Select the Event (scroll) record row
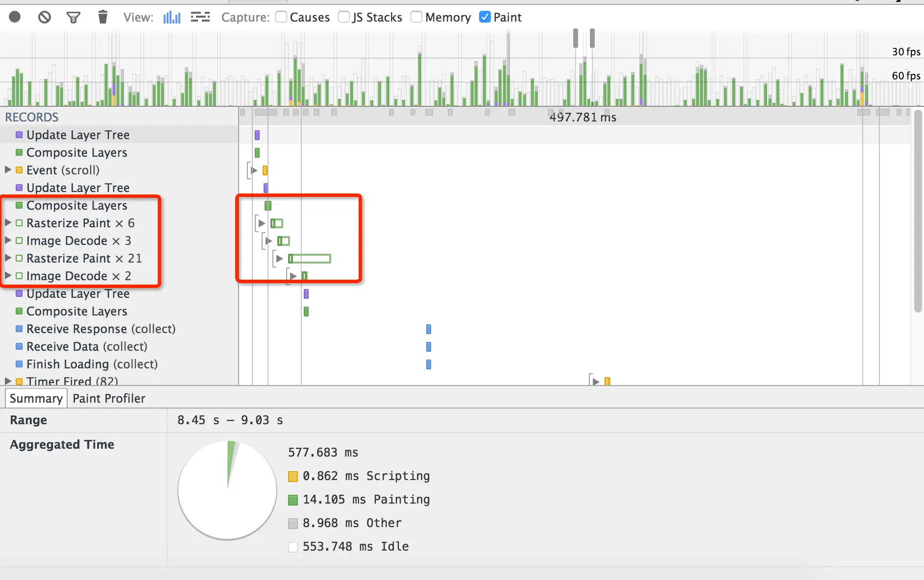 click(x=119, y=170)
